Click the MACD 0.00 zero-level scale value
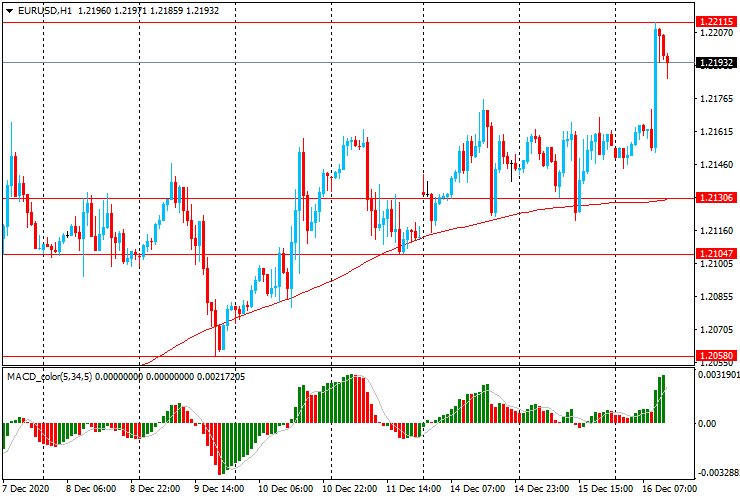 (707, 424)
